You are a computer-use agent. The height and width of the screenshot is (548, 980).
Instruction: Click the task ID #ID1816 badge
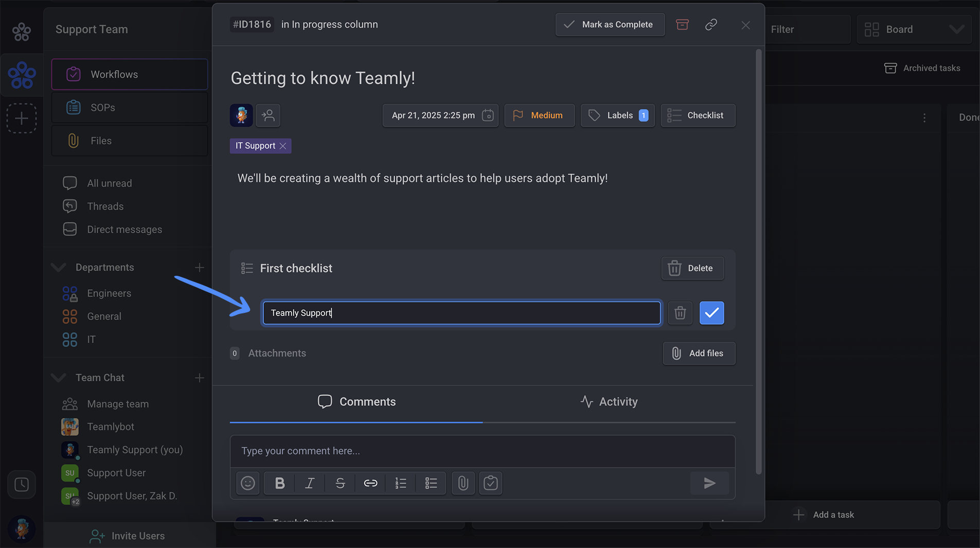[252, 25]
